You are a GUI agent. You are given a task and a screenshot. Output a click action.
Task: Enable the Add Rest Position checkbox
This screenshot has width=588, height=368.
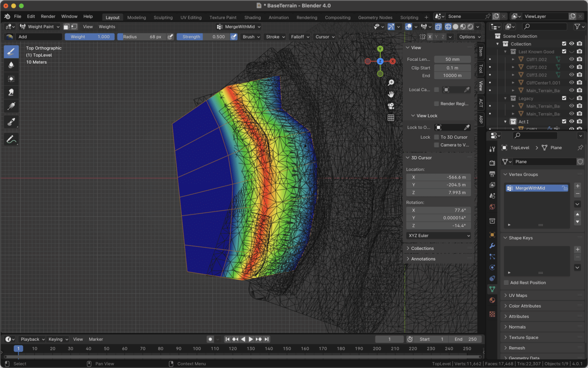506,283
